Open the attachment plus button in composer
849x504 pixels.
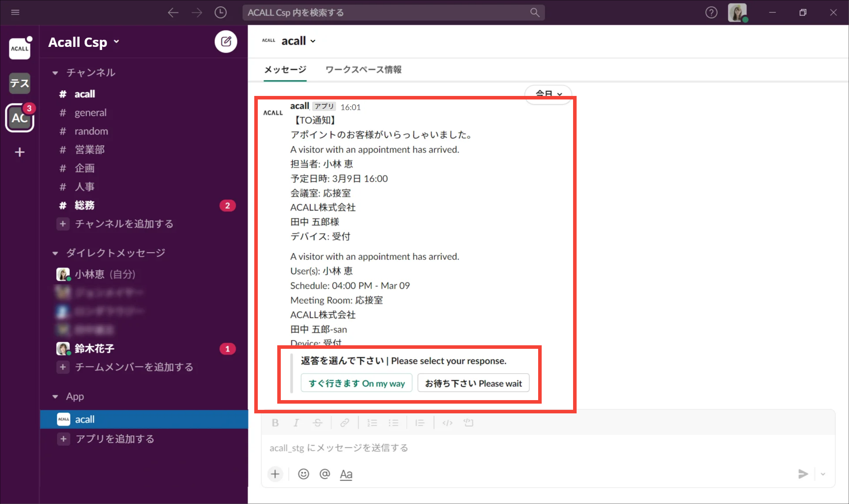coord(275,474)
